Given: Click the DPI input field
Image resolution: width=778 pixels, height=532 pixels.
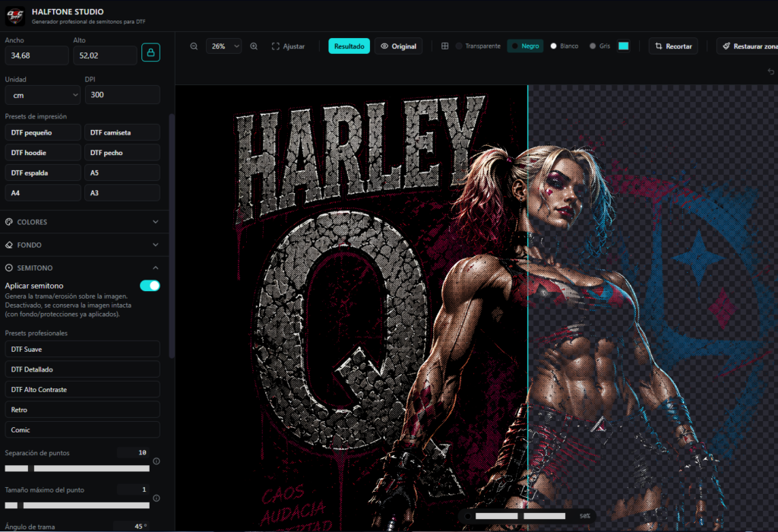Looking at the screenshot, I should point(122,95).
